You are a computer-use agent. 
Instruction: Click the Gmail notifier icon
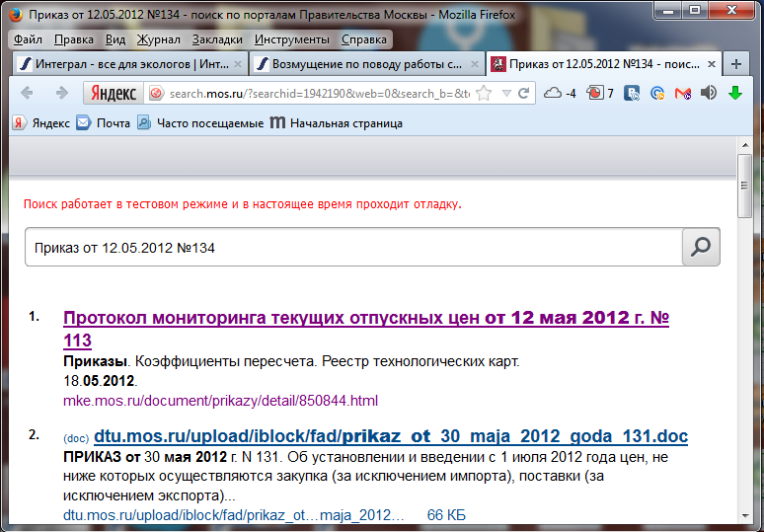(x=682, y=94)
